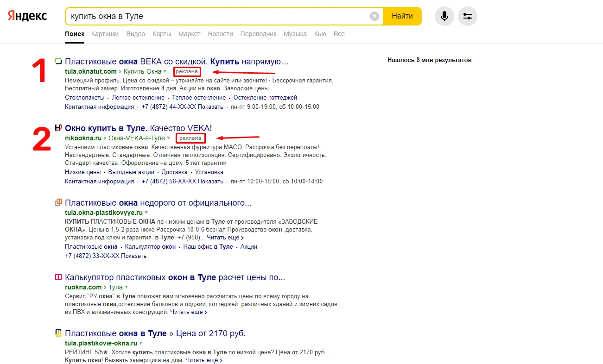The image size is (603, 364).
Task: Clear the search query with X icon
Action: click(x=374, y=17)
